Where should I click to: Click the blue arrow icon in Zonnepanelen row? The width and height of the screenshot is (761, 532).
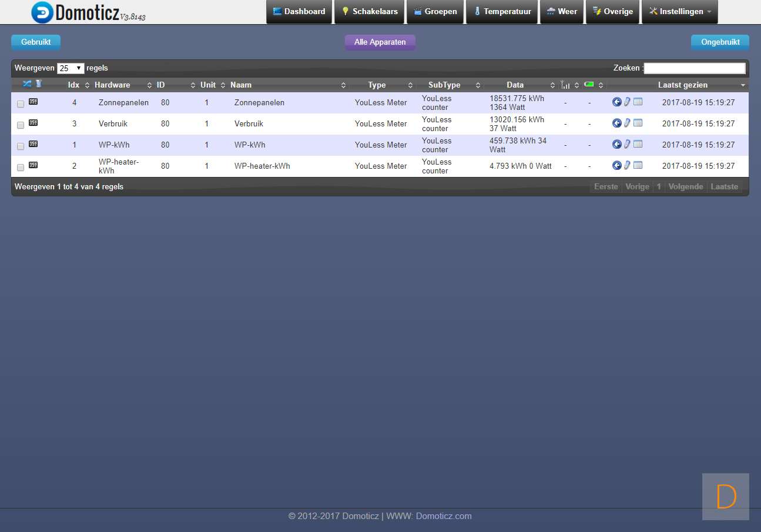(616, 102)
